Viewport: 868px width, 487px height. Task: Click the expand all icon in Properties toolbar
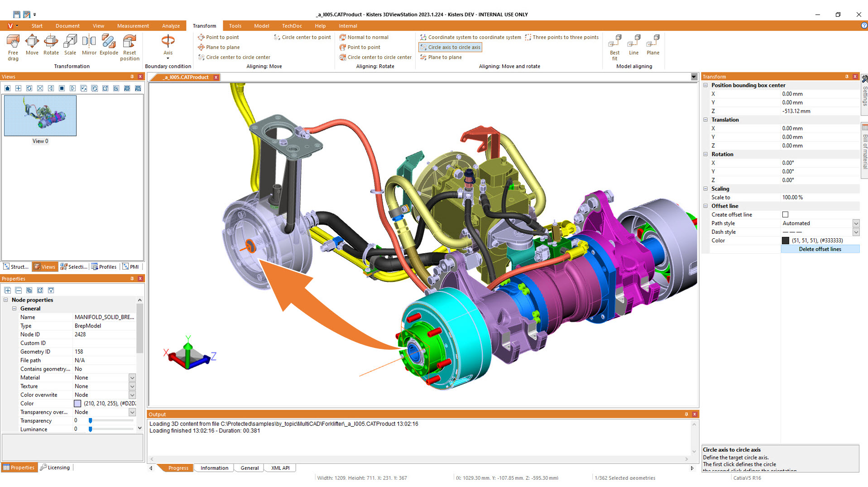coord(8,290)
